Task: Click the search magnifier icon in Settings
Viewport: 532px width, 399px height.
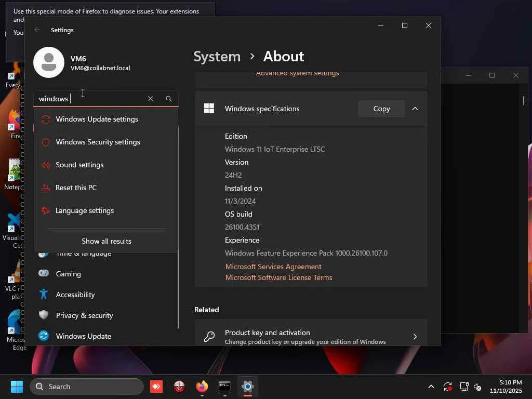Action: [x=169, y=99]
